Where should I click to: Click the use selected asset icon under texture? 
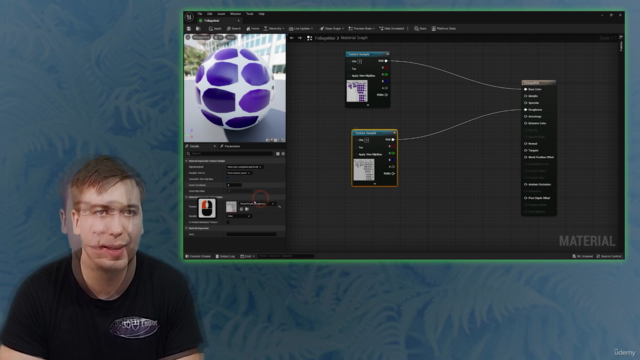[x=241, y=209]
